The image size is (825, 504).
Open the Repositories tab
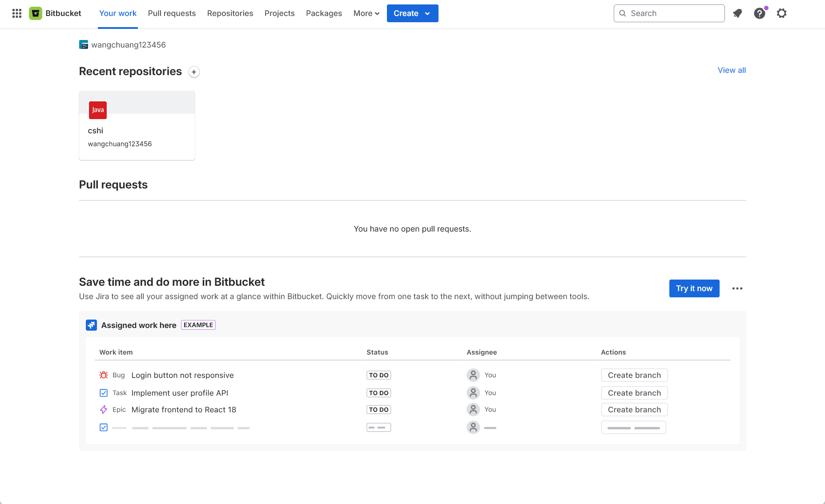[x=230, y=13]
